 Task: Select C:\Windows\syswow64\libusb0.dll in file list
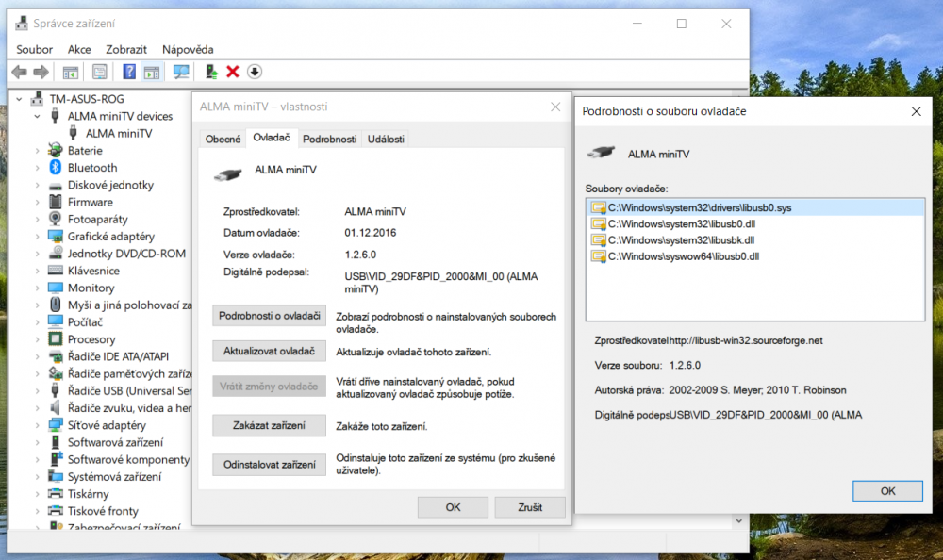[x=683, y=255]
